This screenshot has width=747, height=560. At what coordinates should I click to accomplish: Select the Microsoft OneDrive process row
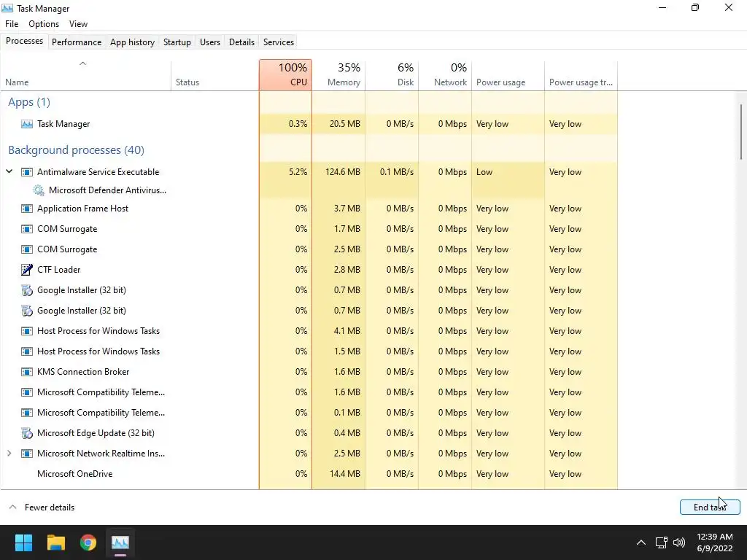309,474
